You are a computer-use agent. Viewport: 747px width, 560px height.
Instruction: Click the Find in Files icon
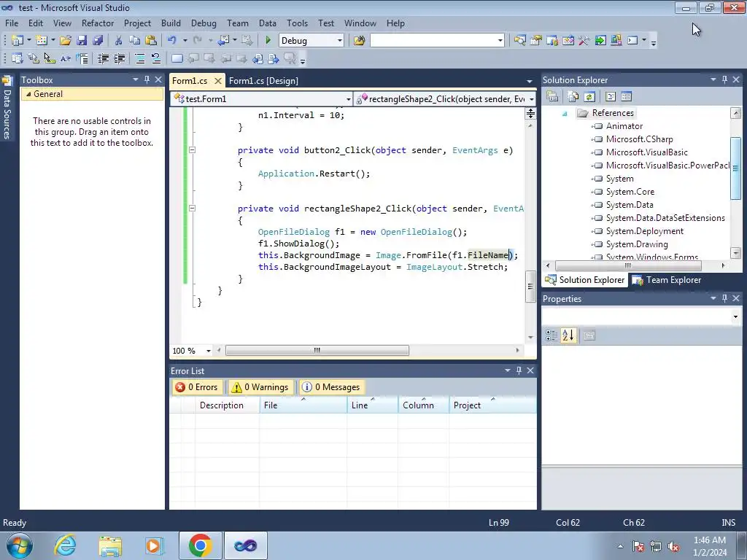click(359, 41)
